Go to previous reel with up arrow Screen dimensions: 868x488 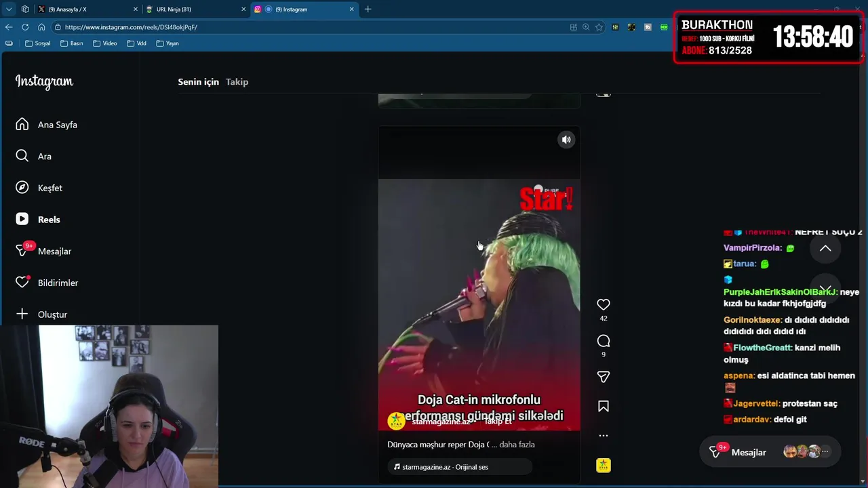825,249
